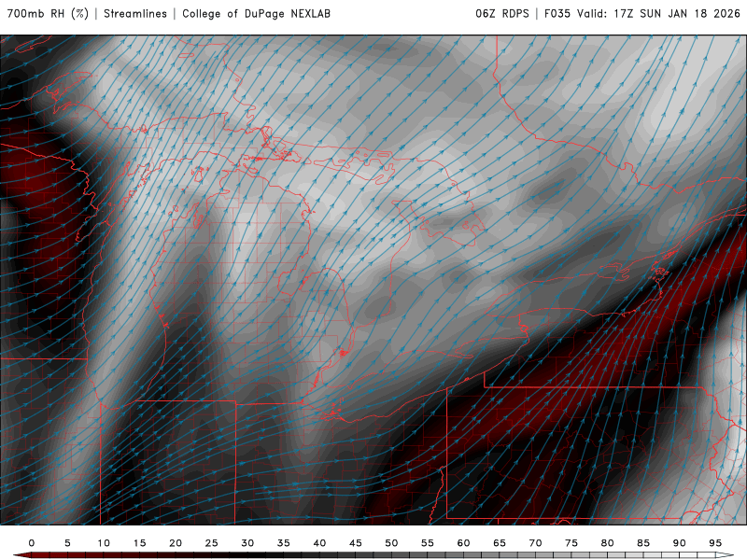747x560 pixels.
Task: Click the colorbar label "80"
Action: 608,543
